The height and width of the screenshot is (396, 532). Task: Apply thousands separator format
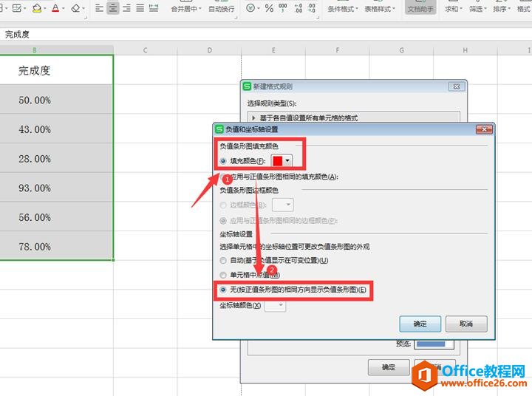(282, 8)
